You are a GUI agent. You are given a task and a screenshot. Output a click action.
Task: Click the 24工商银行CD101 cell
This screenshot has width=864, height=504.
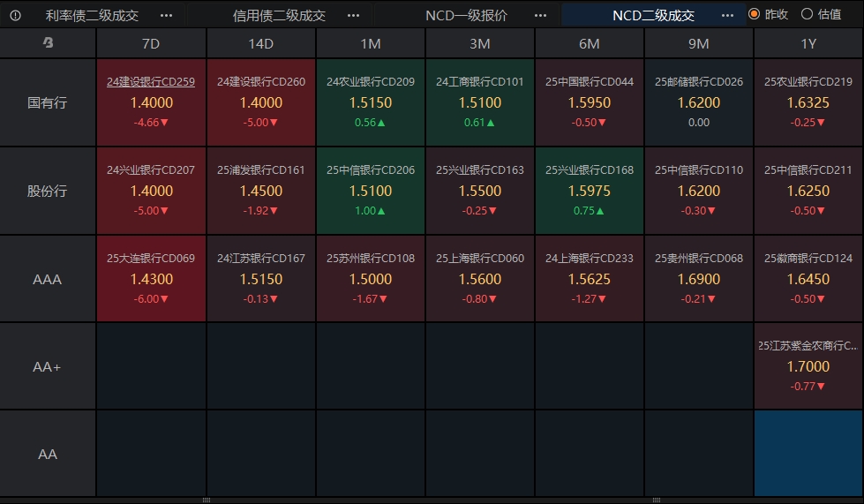pos(480,102)
